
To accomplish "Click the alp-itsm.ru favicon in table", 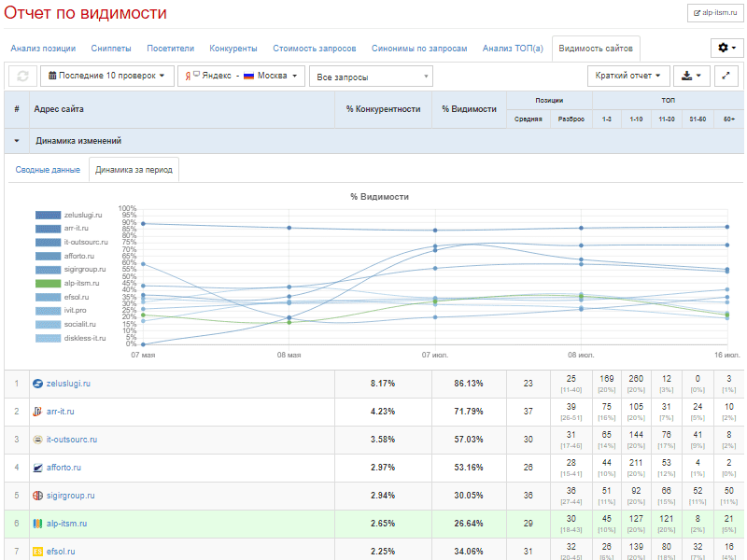I will 37,524.
